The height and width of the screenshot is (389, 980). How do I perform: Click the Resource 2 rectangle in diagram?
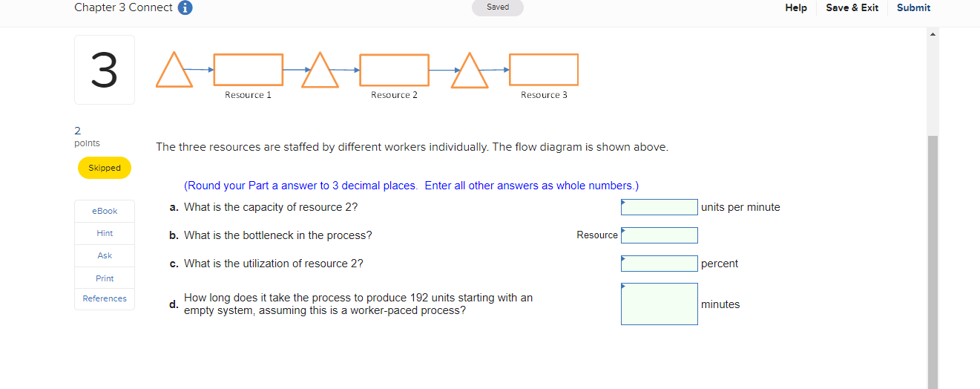tap(395, 70)
